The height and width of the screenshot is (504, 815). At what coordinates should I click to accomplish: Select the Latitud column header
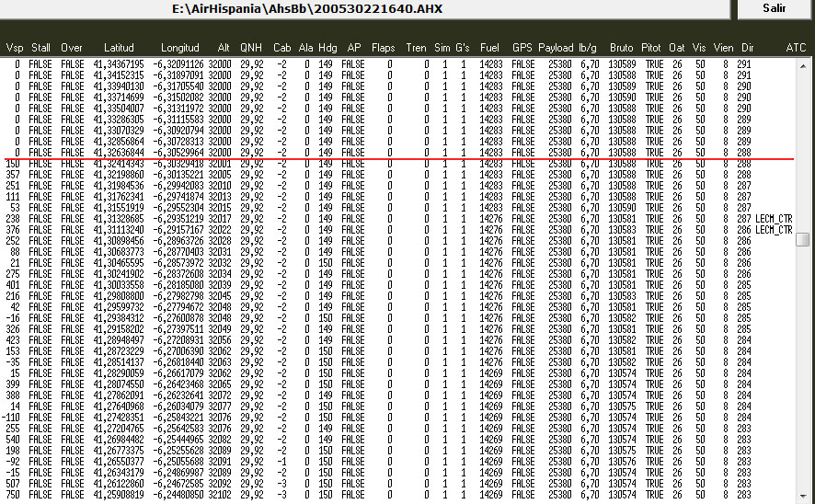pos(119,47)
